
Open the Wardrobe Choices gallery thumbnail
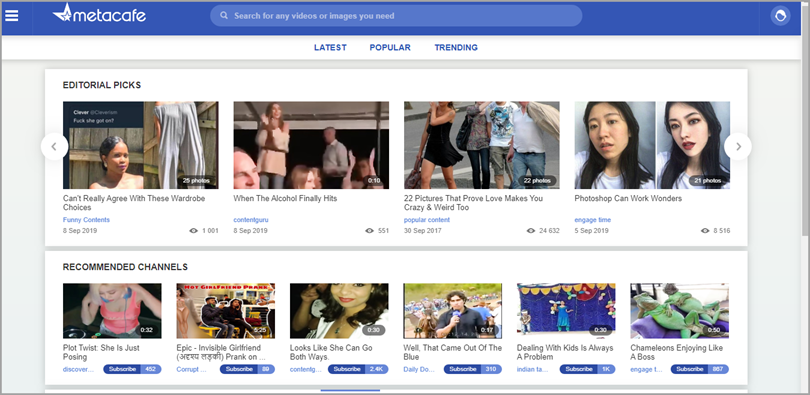(141, 145)
